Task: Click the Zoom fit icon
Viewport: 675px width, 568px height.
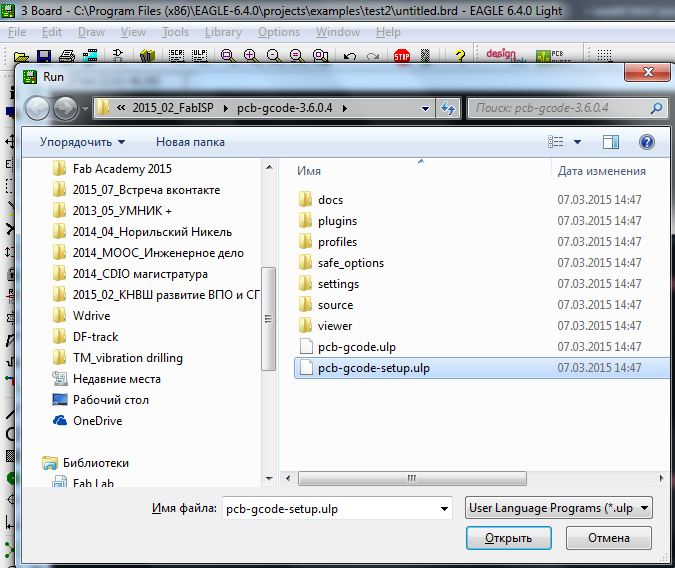Action: (228, 56)
